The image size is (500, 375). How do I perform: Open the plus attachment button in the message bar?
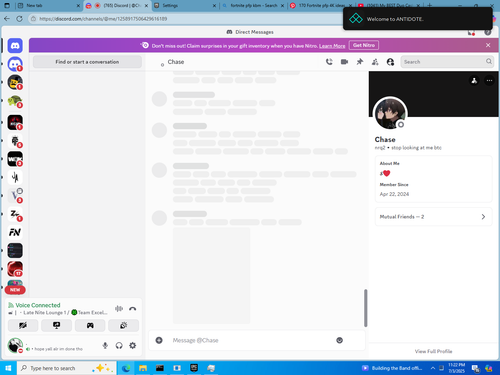pos(159,340)
